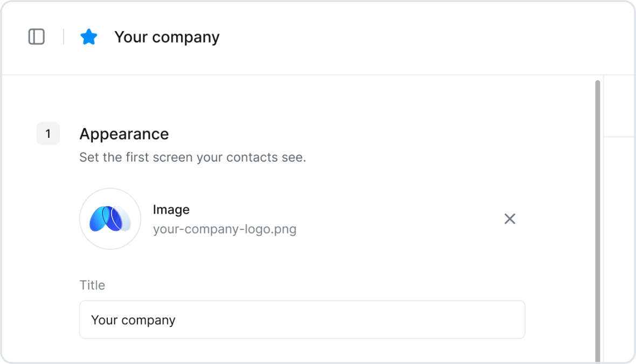Focus the Title input field
Viewport: 636px width, 364px height.
coord(302,319)
